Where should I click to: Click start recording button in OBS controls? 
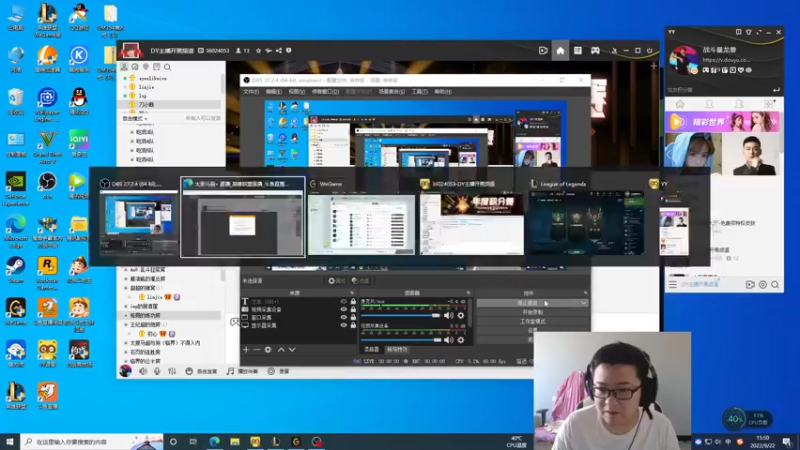[x=532, y=312]
